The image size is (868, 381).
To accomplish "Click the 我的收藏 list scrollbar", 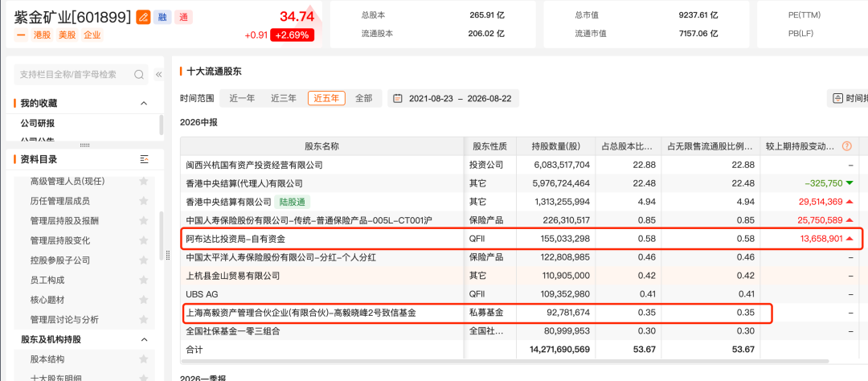I will click(x=161, y=125).
